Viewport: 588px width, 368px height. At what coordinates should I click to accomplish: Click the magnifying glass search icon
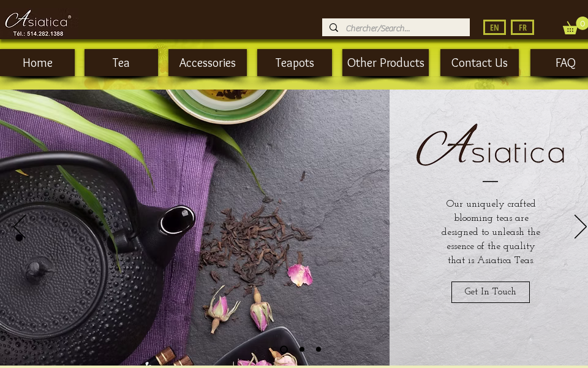tap(334, 28)
